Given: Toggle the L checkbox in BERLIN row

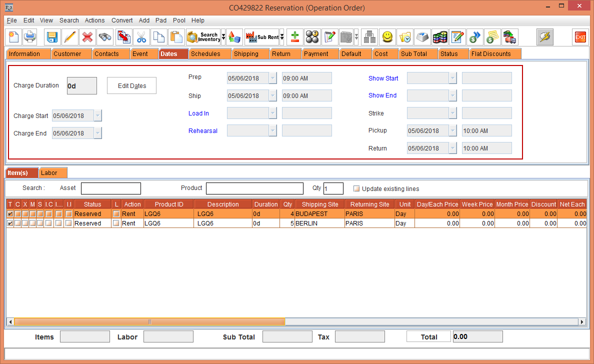Looking at the screenshot, I should coord(116,223).
